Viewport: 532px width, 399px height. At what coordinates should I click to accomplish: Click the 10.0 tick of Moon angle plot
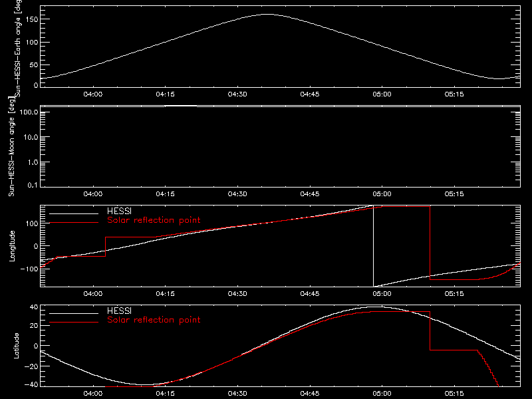click(31, 137)
